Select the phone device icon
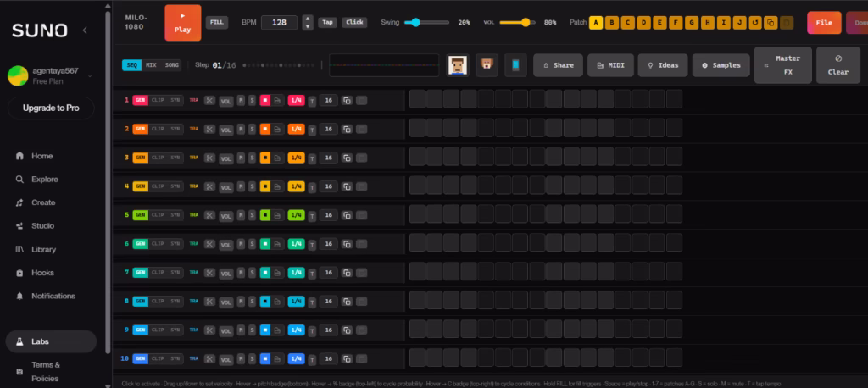 [515, 64]
